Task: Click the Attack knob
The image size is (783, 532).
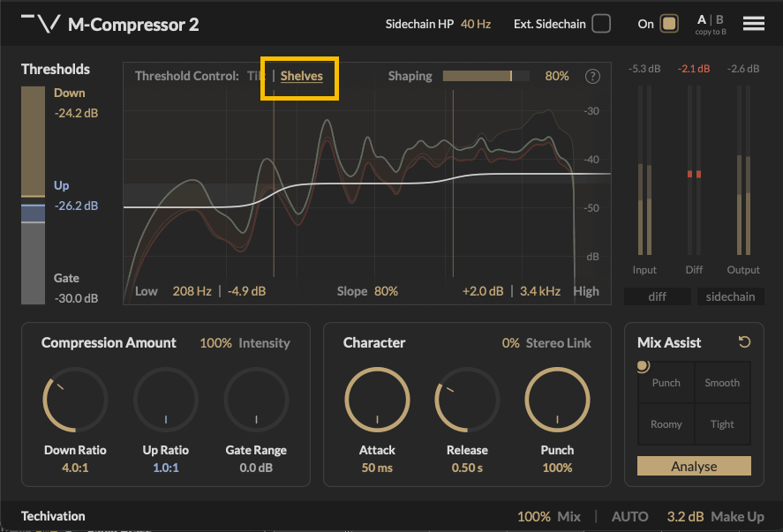Action: coord(377,400)
